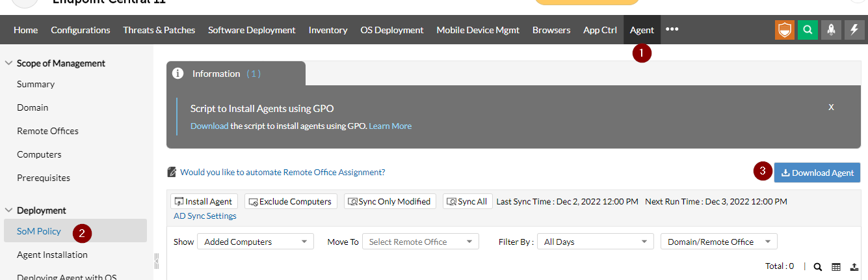The width and height of the screenshot is (868, 280).
Task: Click automate Remote Office Assignment link
Action: click(282, 172)
